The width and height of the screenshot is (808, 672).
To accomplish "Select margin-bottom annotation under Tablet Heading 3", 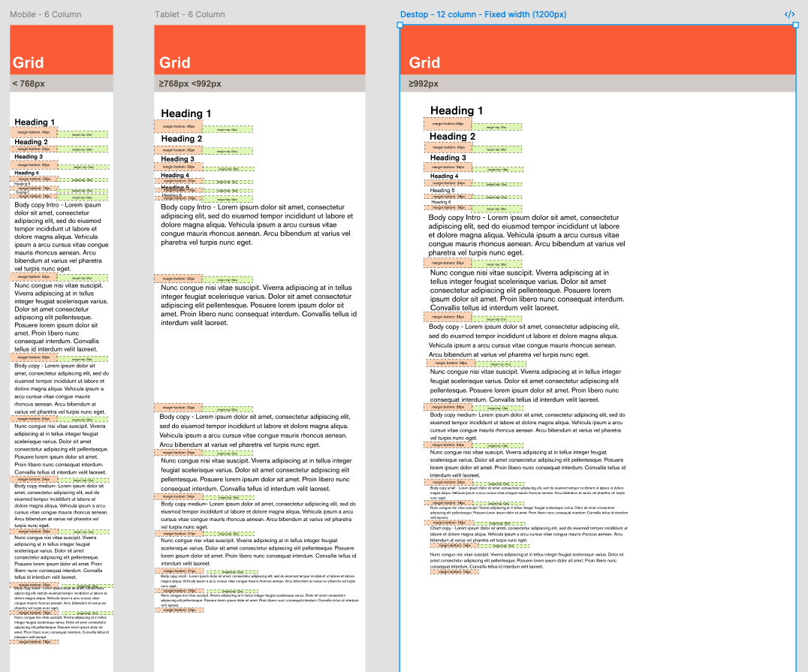I will (178, 167).
